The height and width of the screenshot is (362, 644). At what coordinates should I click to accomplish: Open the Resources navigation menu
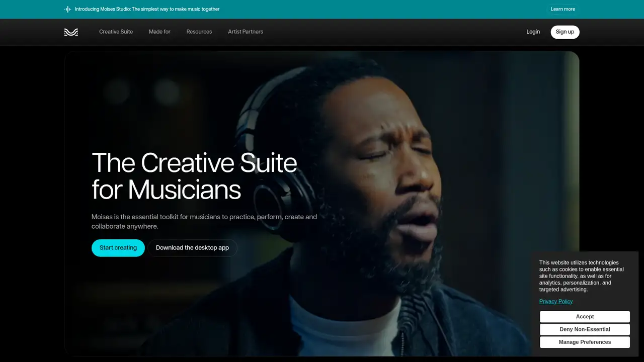199,32
